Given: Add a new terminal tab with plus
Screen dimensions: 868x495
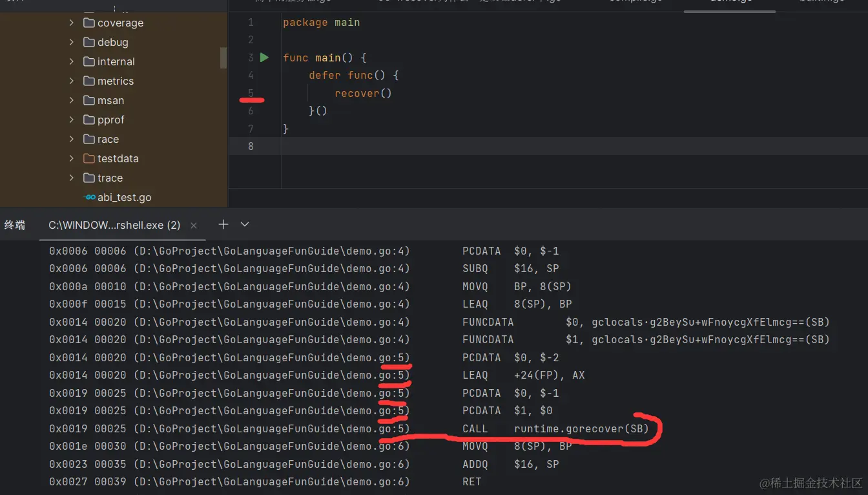Looking at the screenshot, I should 223,224.
